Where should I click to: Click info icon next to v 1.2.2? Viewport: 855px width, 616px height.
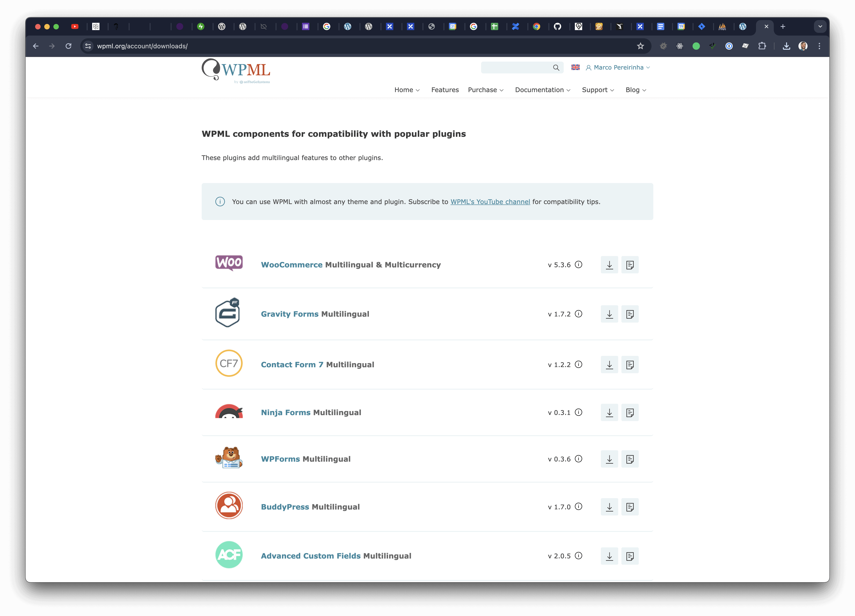click(578, 364)
